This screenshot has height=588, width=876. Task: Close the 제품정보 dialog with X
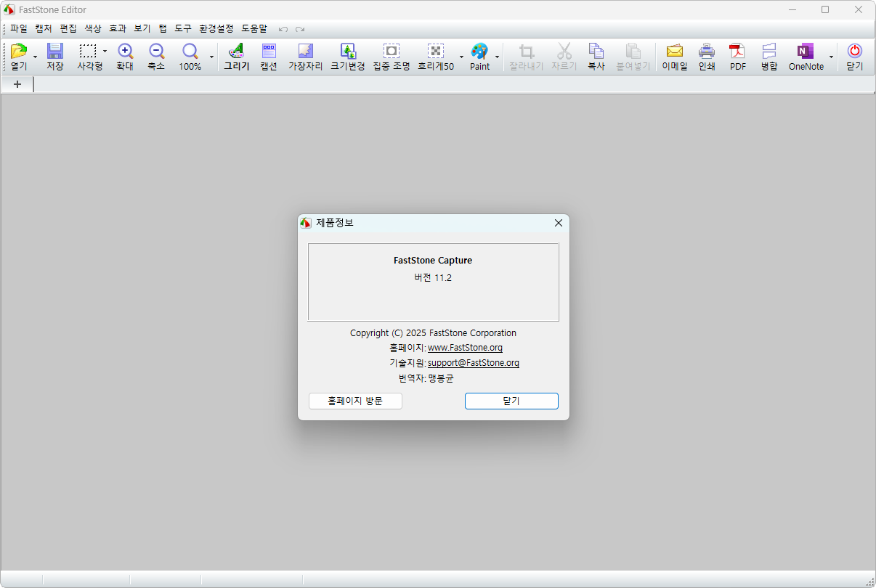[559, 223]
